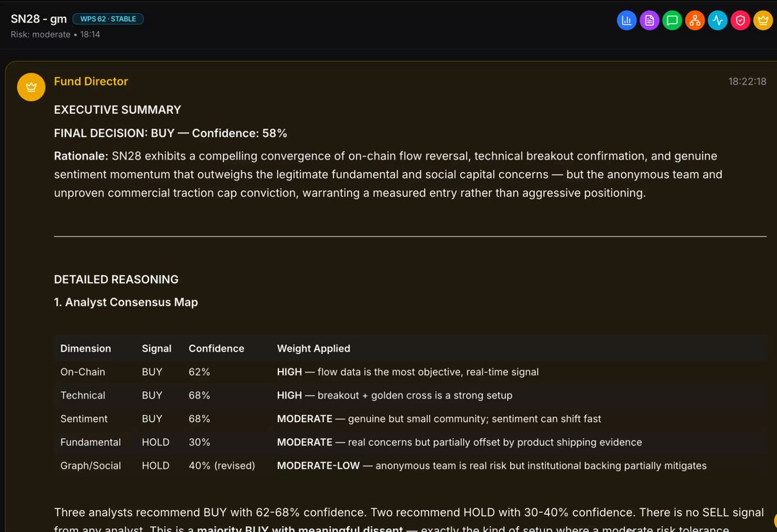Select the Fundamental dimension cell

tap(91, 442)
